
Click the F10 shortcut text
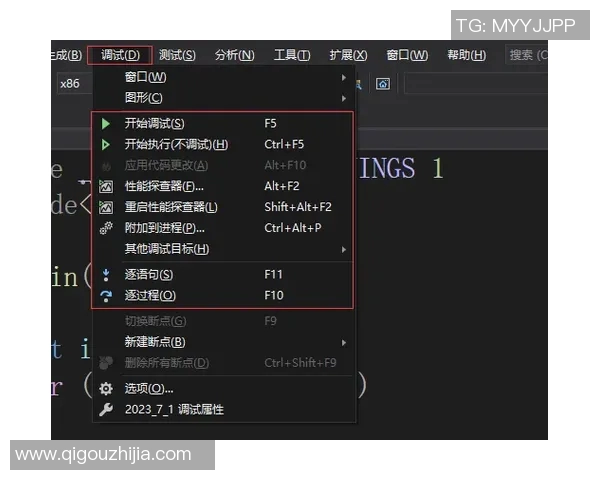(274, 296)
